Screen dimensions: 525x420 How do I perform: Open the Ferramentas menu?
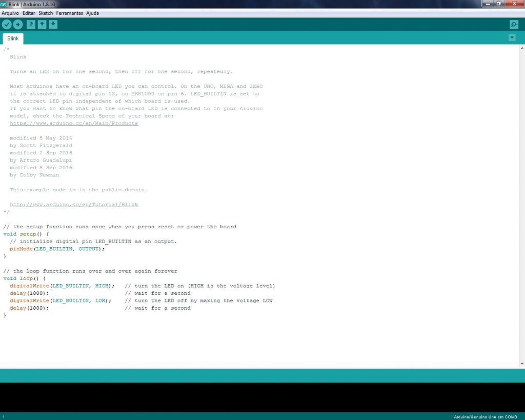click(69, 13)
